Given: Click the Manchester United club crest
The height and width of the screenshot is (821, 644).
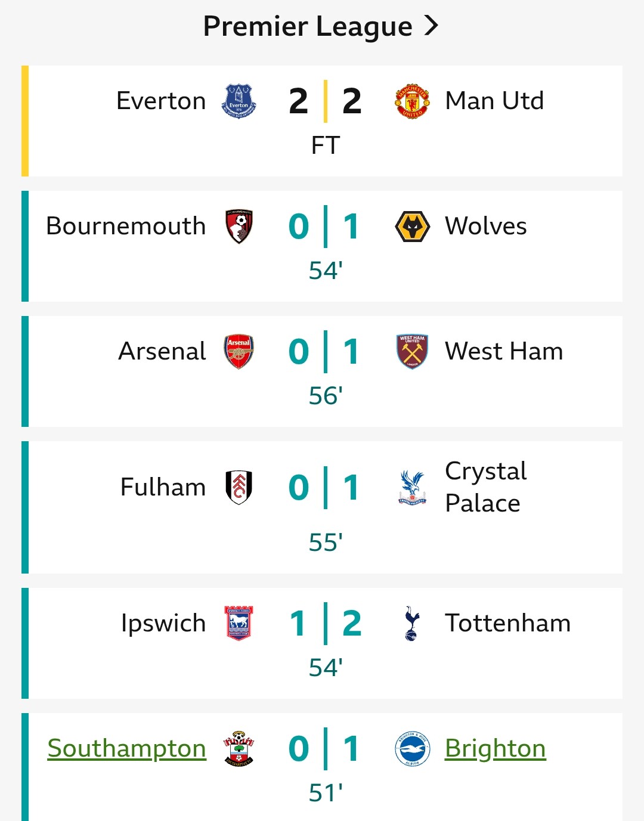Looking at the screenshot, I should click(x=412, y=101).
